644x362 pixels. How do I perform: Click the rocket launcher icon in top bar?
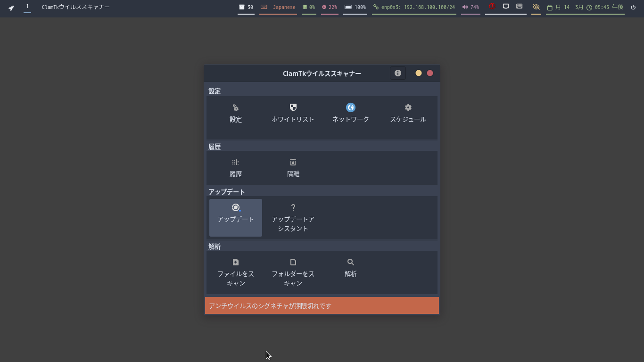click(x=11, y=8)
